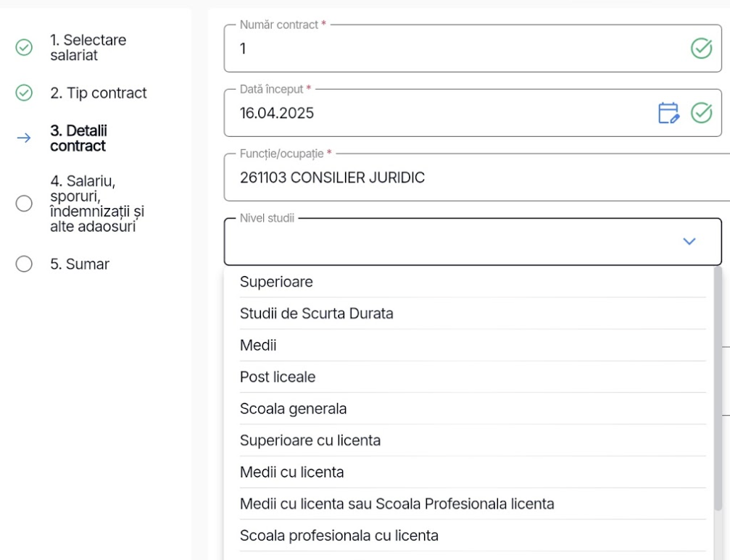Open the calendar picker for Dată început
730x560 pixels.
coord(668,113)
